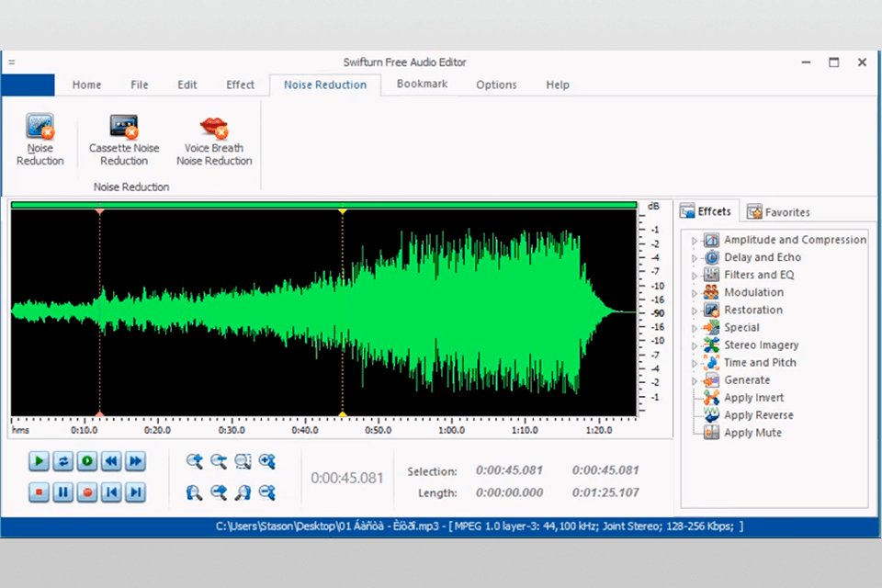Image resolution: width=882 pixels, height=588 pixels.
Task: Pause the audio playback
Action: (62, 492)
